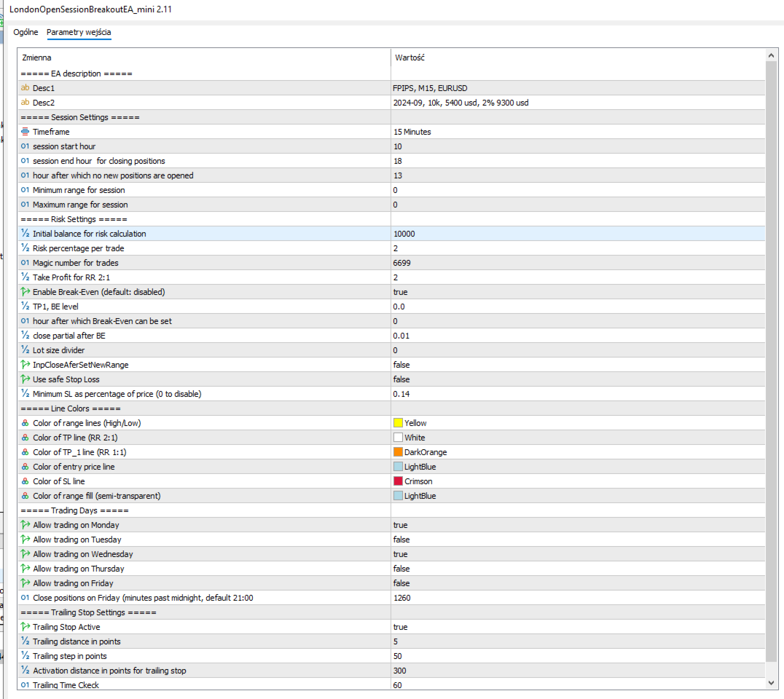
Task: Edit the Minimum SL percentage value 0.14
Action: (401, 394)
